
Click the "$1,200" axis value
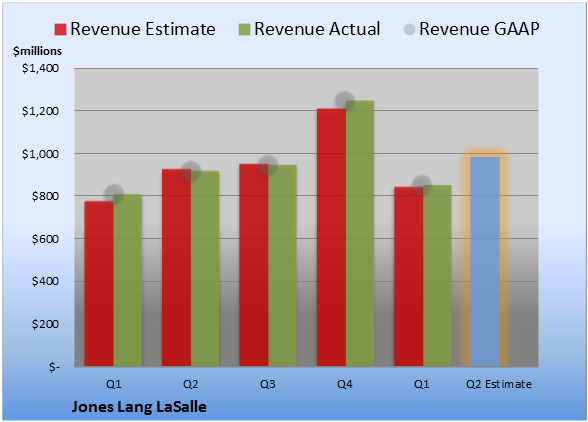point(40,111)
